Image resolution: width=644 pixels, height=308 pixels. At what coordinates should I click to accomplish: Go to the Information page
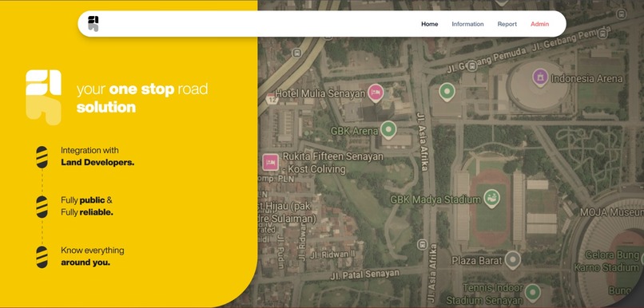[467, 24]
